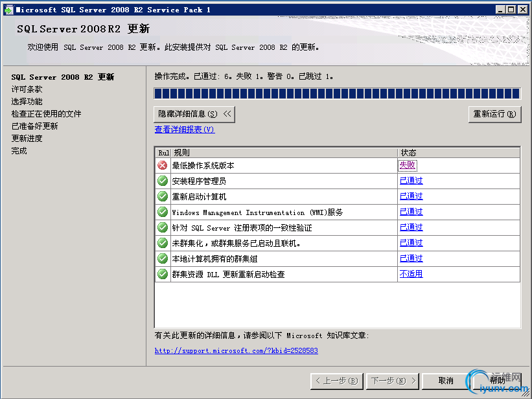Select the 重新启动计算机 rule text
532x399 pixels.
coord(199,197)
